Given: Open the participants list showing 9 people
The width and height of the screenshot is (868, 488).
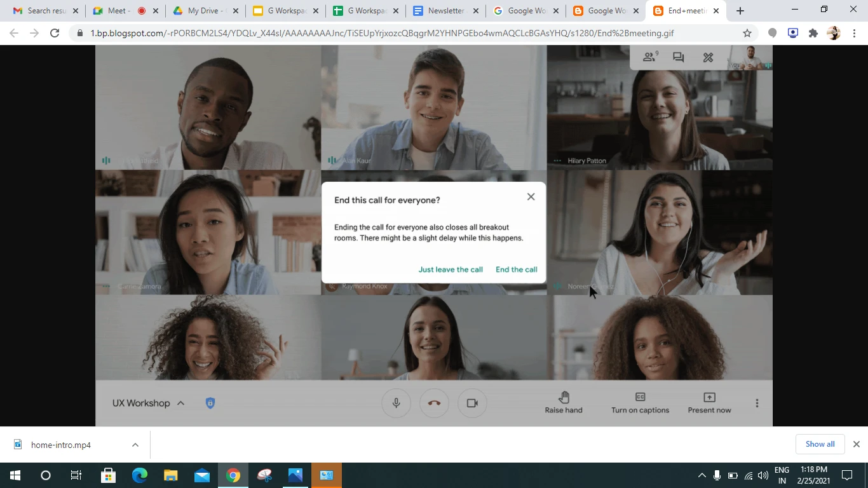Looking at the screenshot, I should click(x=649, y=57).
